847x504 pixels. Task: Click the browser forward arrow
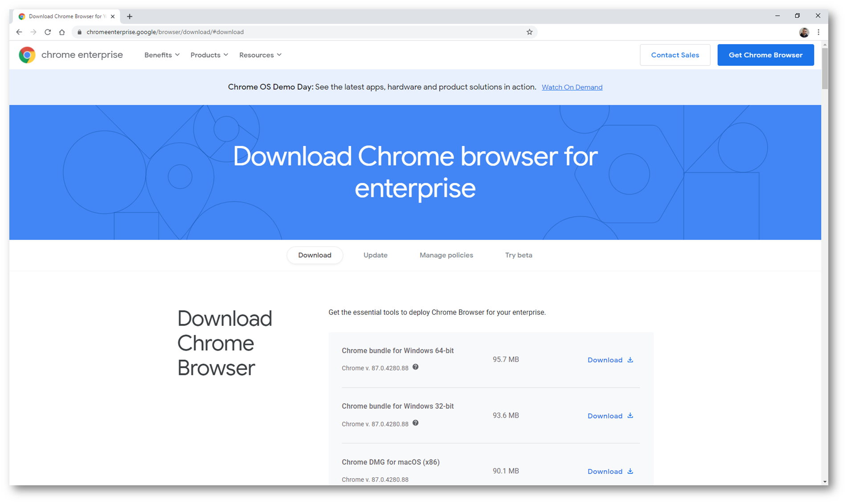pos(33,32)
